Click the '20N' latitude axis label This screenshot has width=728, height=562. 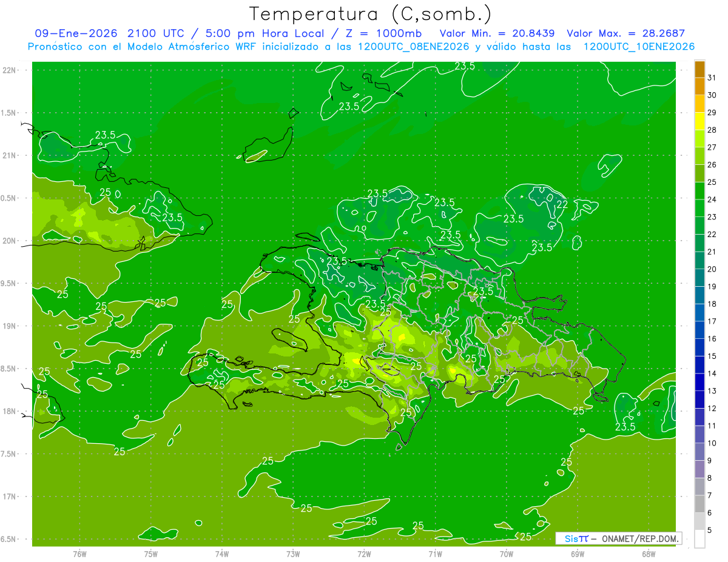click(x=9, y=241)
